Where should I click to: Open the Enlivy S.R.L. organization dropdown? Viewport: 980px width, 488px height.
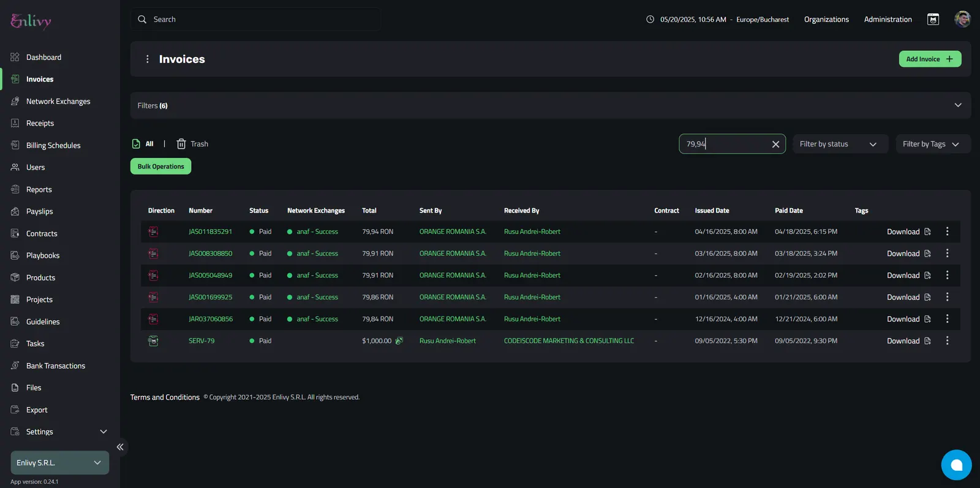[59, 463]
